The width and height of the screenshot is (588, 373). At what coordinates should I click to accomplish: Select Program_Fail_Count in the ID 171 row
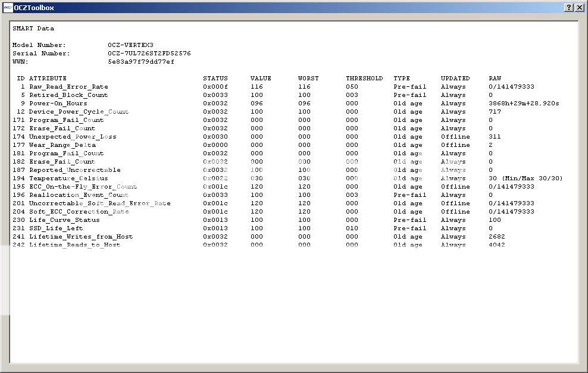coord(67,120)
